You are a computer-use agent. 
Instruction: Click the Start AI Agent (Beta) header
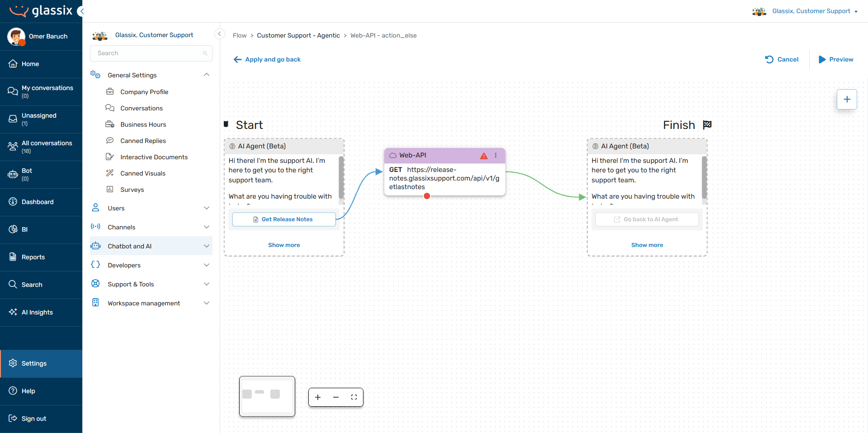click(x=284, y=146)
